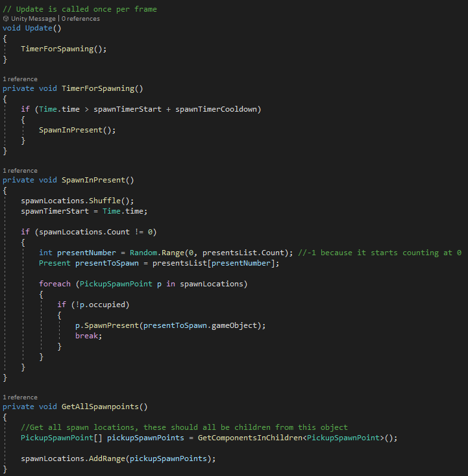Click the 'break' keyword

tap(86, 336)
